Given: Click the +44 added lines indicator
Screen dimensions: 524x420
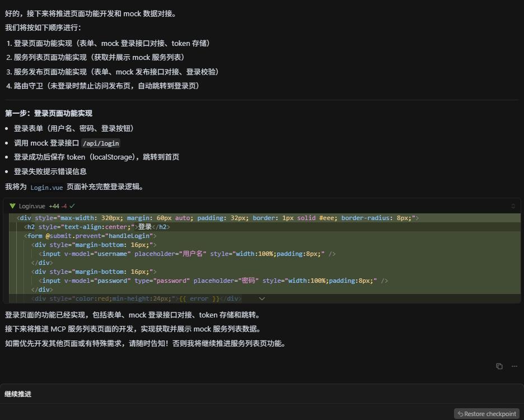Looking at the screenshot, I should 54,206.
